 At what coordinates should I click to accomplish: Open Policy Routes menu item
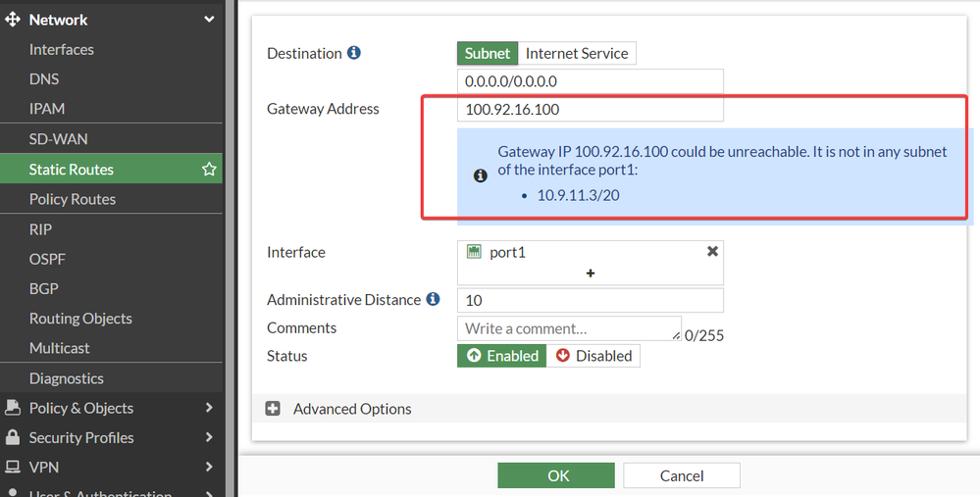pos(73,199)
